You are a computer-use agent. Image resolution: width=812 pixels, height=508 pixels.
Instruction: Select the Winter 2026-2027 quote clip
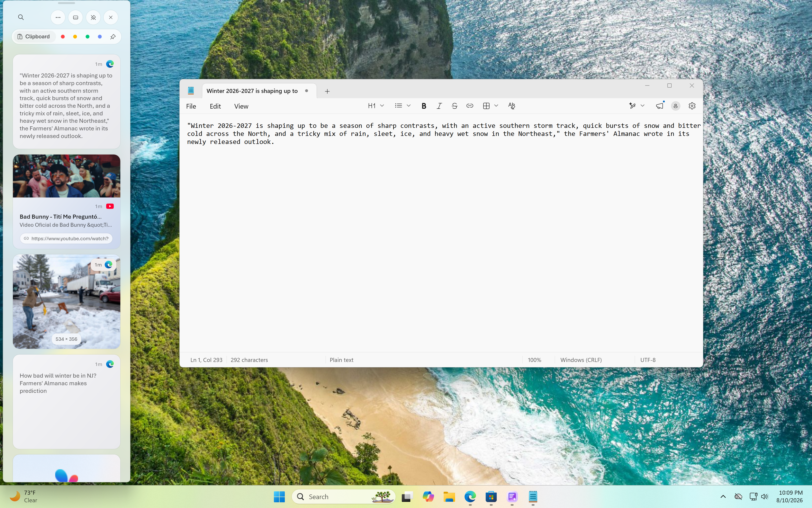tap(66, 101)
